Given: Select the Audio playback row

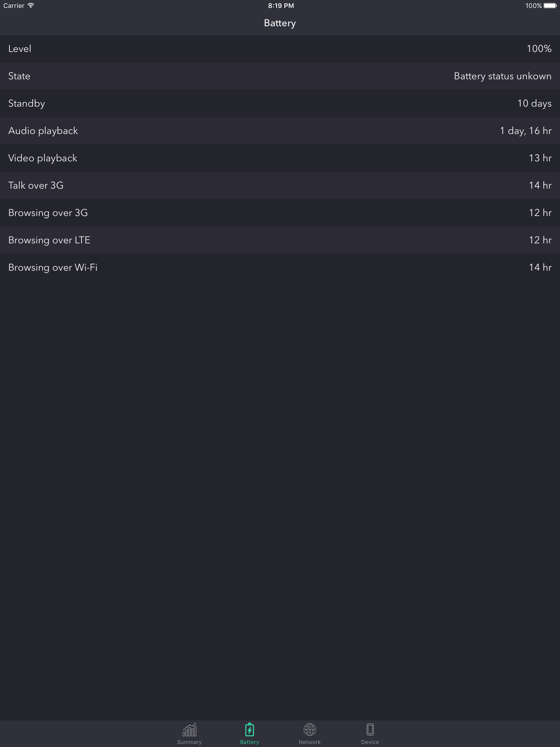Looking at the screenshot, I should point(280,131).
